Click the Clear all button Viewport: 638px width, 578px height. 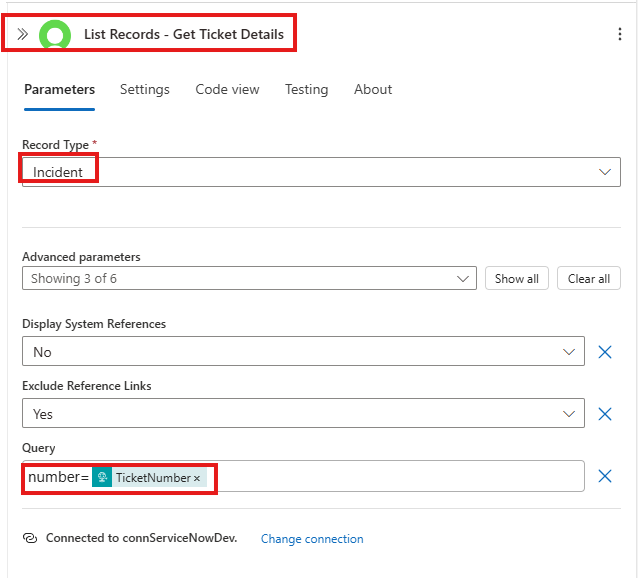(x=588, y=278)
